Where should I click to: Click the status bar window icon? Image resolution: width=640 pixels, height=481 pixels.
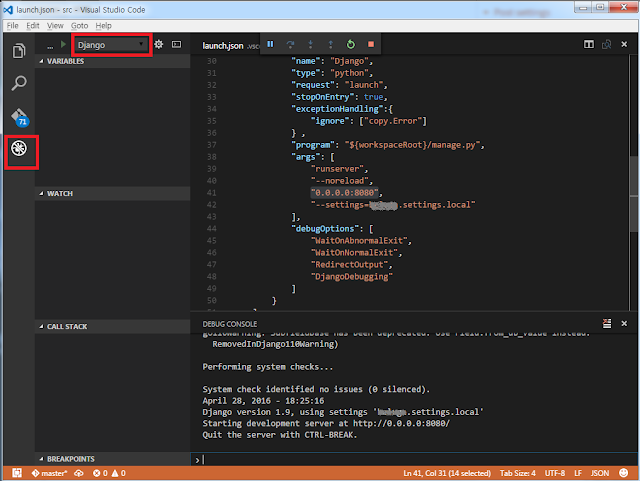tap(17, 473)
